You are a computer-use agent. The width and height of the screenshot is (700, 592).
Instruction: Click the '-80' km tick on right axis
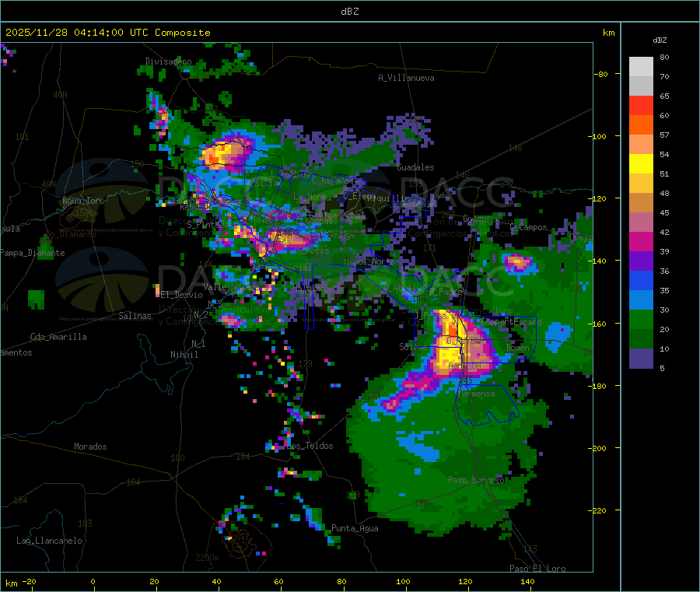point(601,74)
